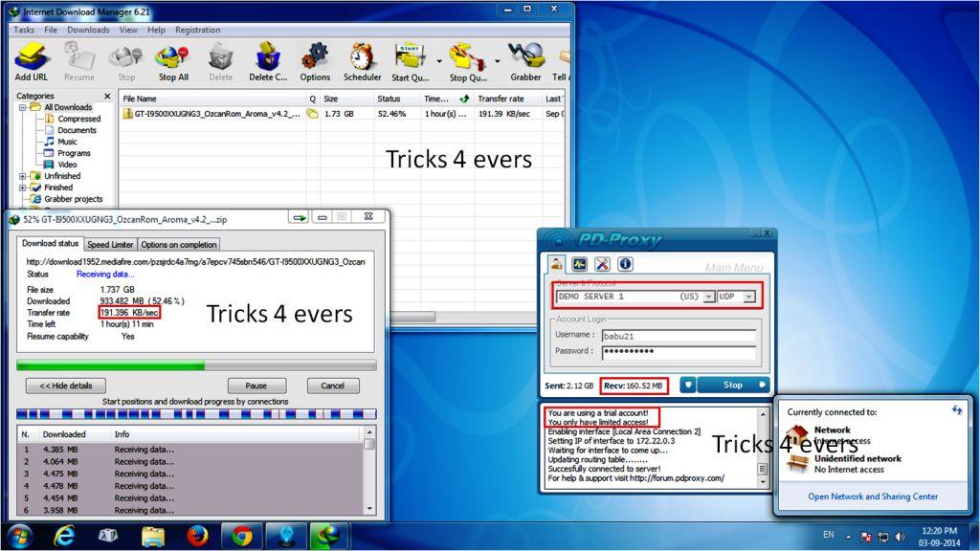Sort by Status column header
This screenshot has width=980, height=551.
(x=397, y=99)
